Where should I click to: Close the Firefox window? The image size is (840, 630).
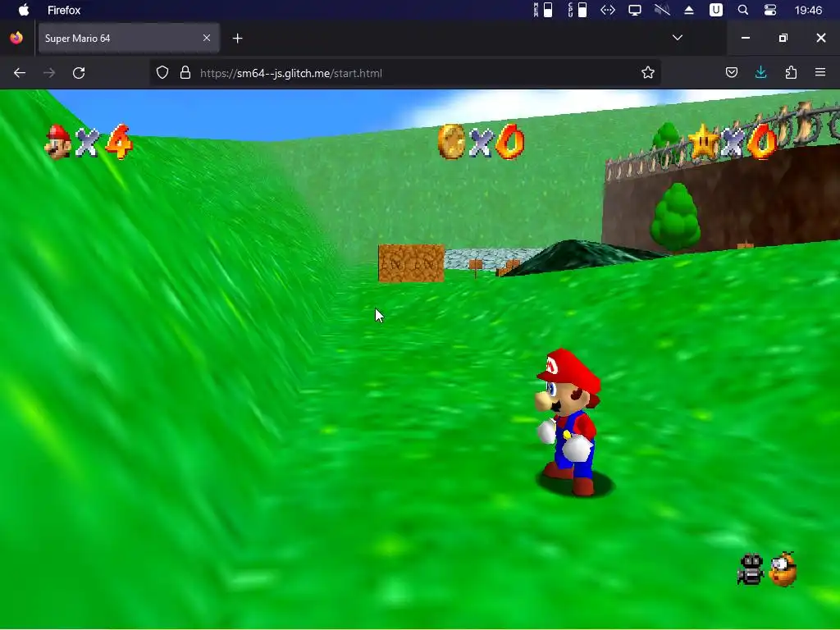820,38
